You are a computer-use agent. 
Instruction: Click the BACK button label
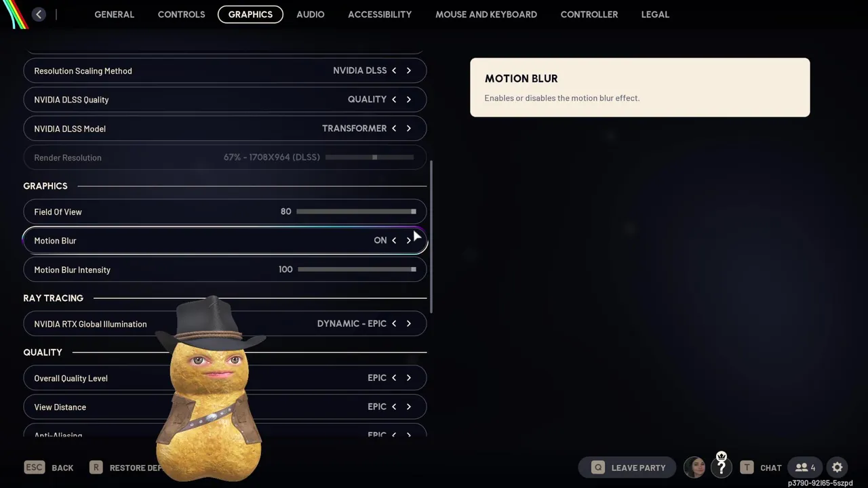point(62,468)
